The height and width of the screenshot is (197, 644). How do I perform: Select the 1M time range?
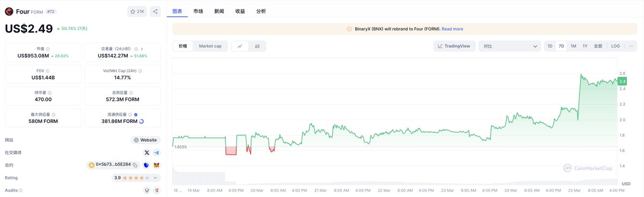[573, 46]
